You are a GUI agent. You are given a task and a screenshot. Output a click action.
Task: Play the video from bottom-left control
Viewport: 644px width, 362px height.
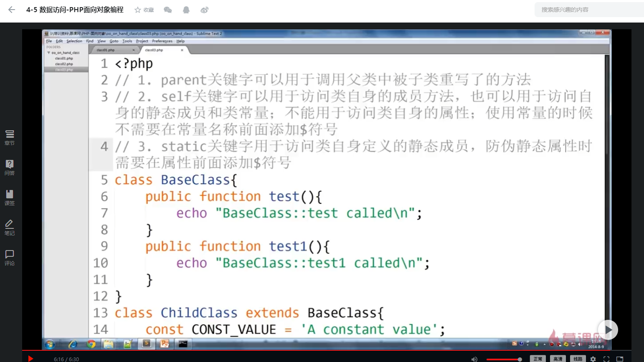point(30,359)
